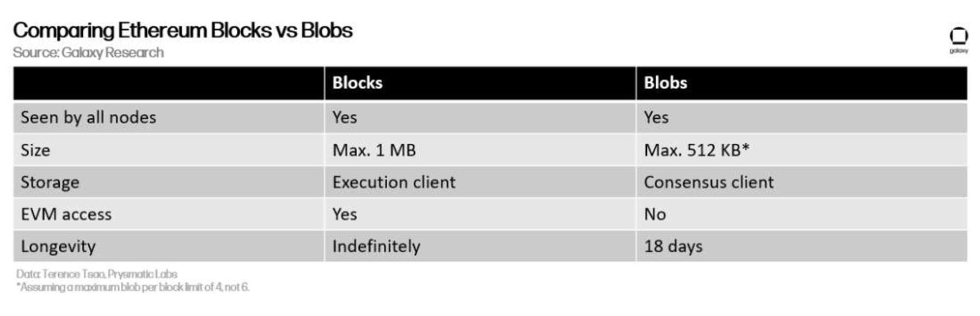Screen dimensions: 980x316
Task: Select the 'Seen by all nodes' row label
Action: pos(88,118)
